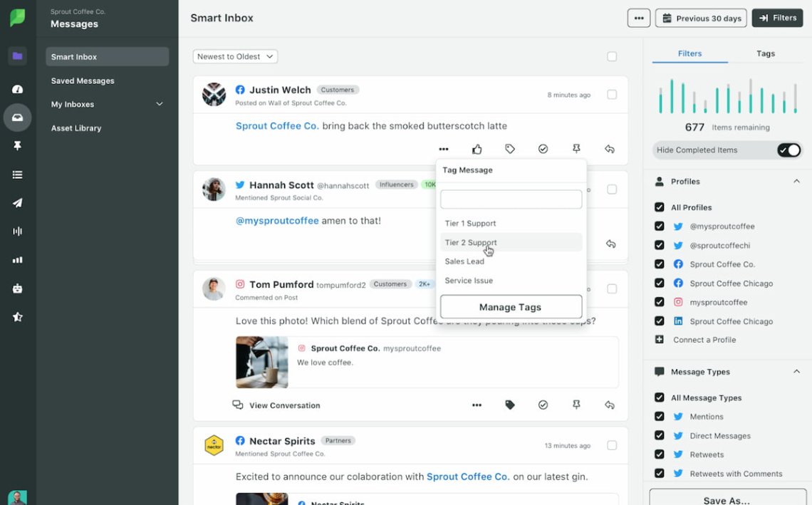Select the inbox tray icon in sidebar
Viewport: 812px width, 505px height.
(17, 118)
